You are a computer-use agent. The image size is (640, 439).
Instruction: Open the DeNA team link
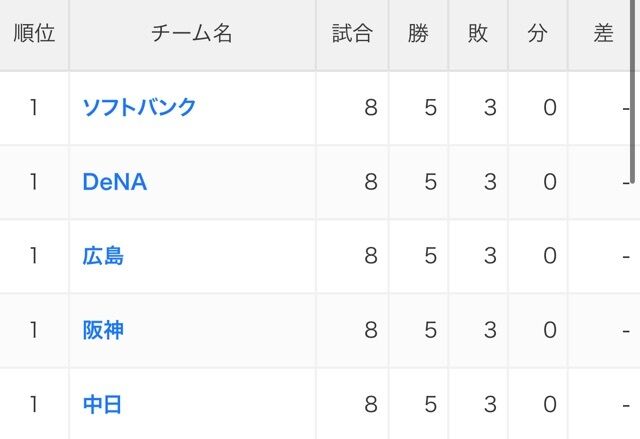[x=115, y=182]
